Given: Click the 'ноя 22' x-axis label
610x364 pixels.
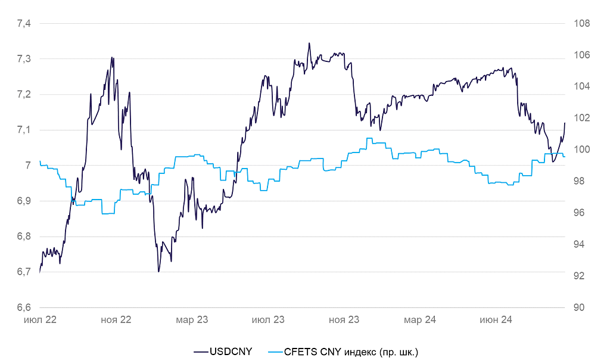Looking at the screenshot, I should (116, 320).
